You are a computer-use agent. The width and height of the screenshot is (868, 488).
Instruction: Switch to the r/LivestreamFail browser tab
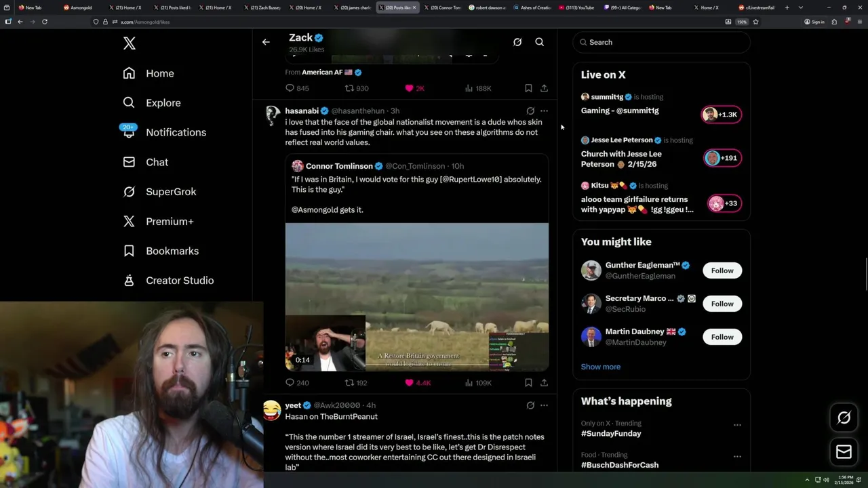click(757, 7)
